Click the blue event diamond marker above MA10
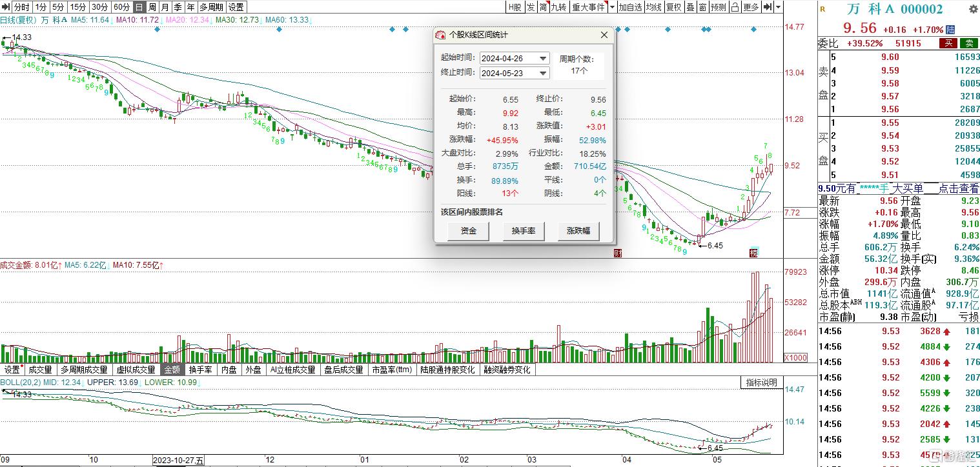 click(x=156, y=30)
